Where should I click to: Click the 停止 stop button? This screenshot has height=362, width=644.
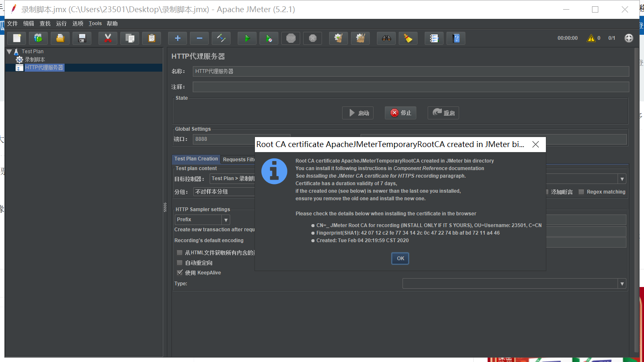(x=400, y=113)
